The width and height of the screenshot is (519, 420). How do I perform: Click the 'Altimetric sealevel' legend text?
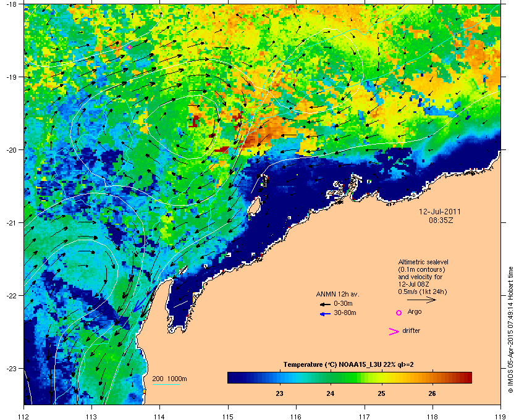click(x=423, y=262)
